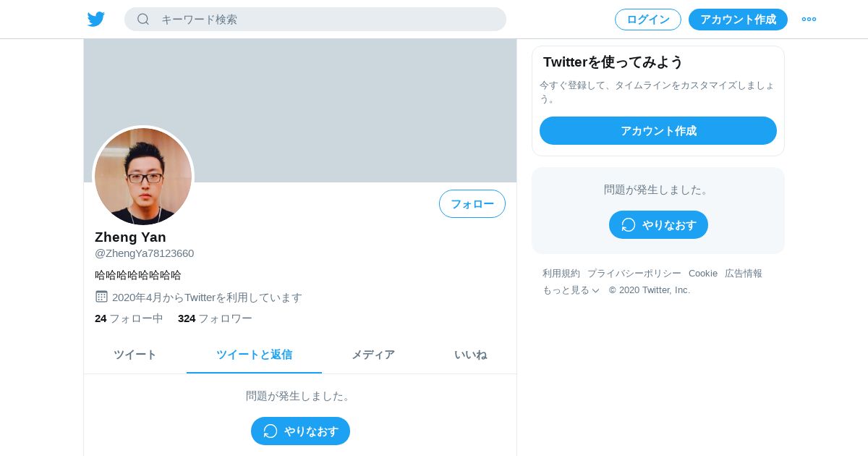The image size is (868, 456).
Task: View the いいね tab
Action: coord(470,355)
